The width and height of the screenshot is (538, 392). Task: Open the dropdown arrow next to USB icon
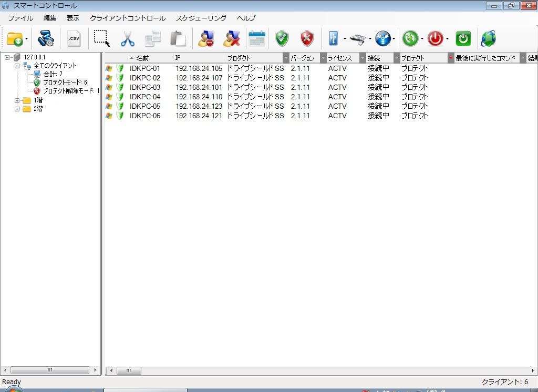tap(345, 39)
